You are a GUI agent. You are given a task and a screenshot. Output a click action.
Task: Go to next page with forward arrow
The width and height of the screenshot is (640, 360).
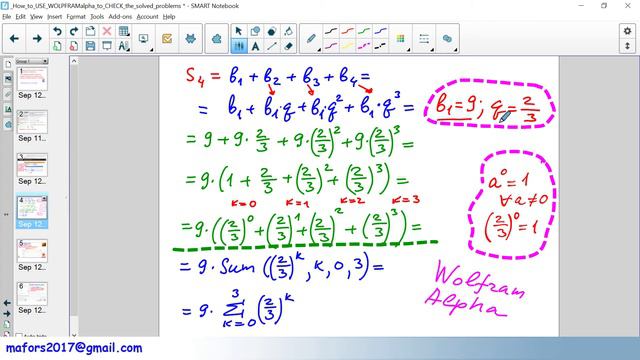[37, 39]
